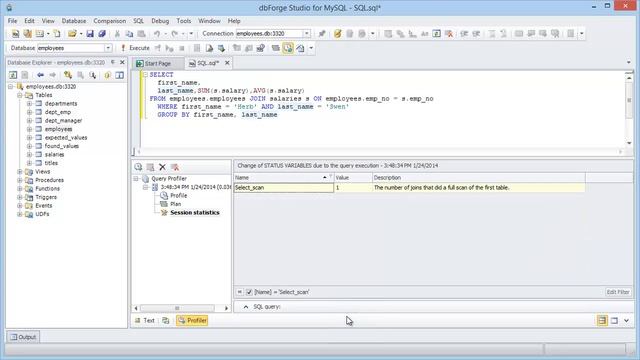640x360 pixels.
Task: Close the SQL.sql tab
Action: (x=227, y=63)
